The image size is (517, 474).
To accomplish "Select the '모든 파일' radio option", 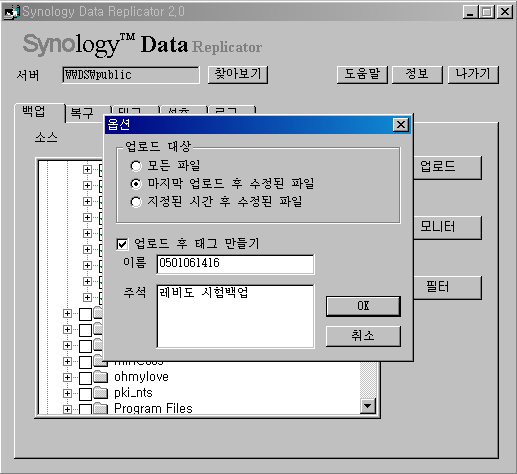I will [x=136, y=166].
